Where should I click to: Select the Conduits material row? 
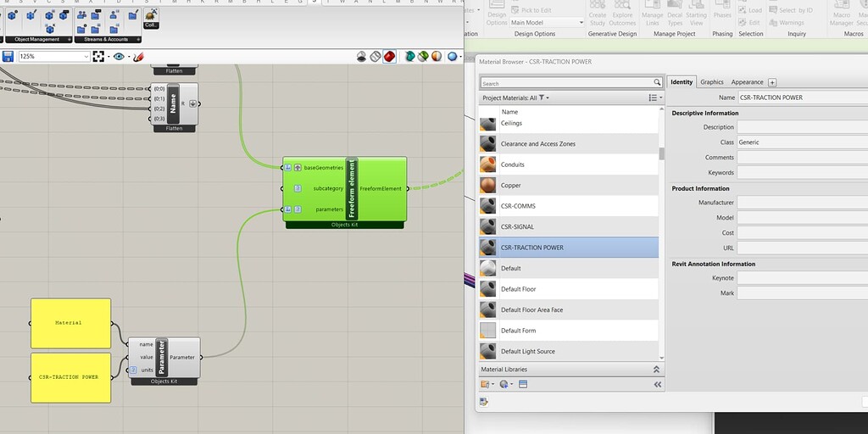569,164
